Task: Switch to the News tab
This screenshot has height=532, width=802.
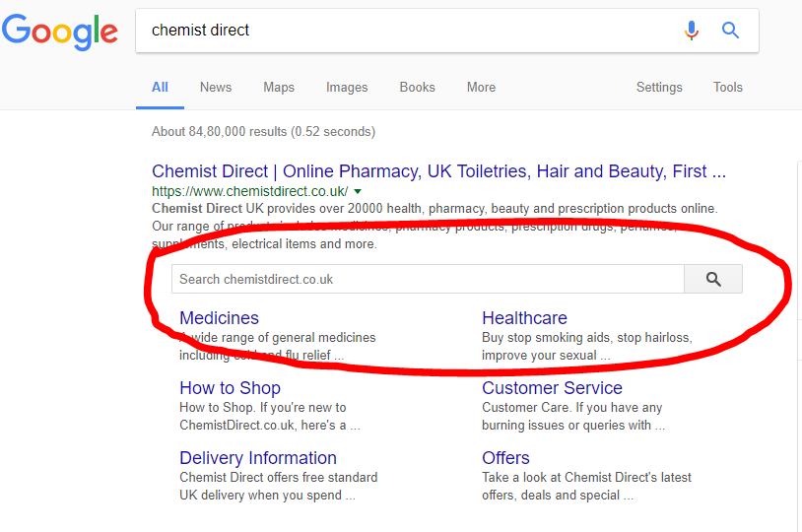Action: 216,87
